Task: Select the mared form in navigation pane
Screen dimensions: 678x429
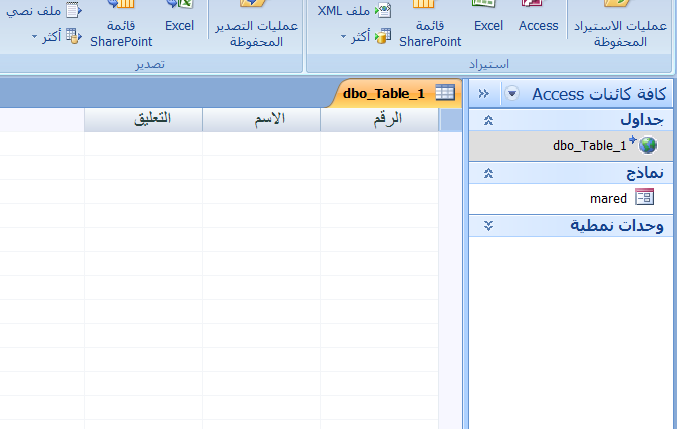Action: pyautogui.click(x=571, y=198)
